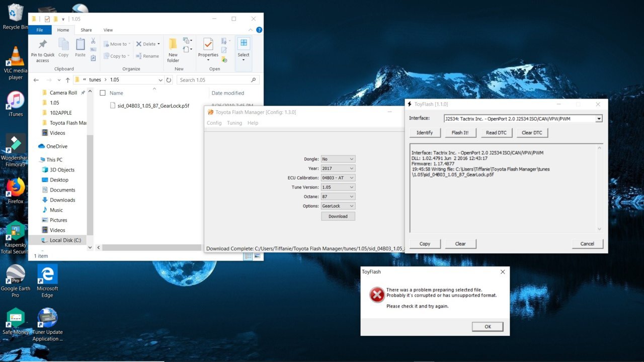The height and width of the screenshot is (362, 644).
Task: Click OK in the ToyFlash error dialog
Action: (488, 326)
